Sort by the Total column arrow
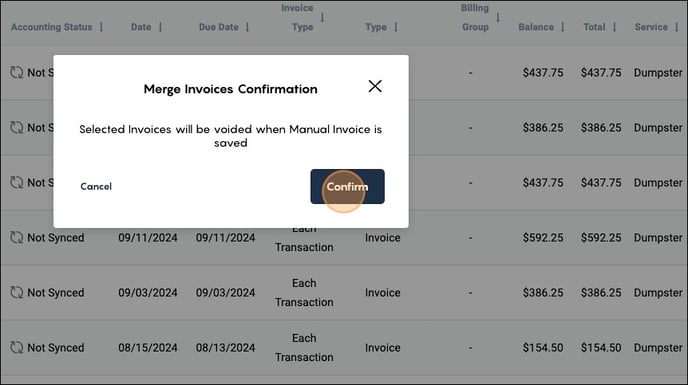The width and height of the screenshot is (688, 385). coord(614,27)
